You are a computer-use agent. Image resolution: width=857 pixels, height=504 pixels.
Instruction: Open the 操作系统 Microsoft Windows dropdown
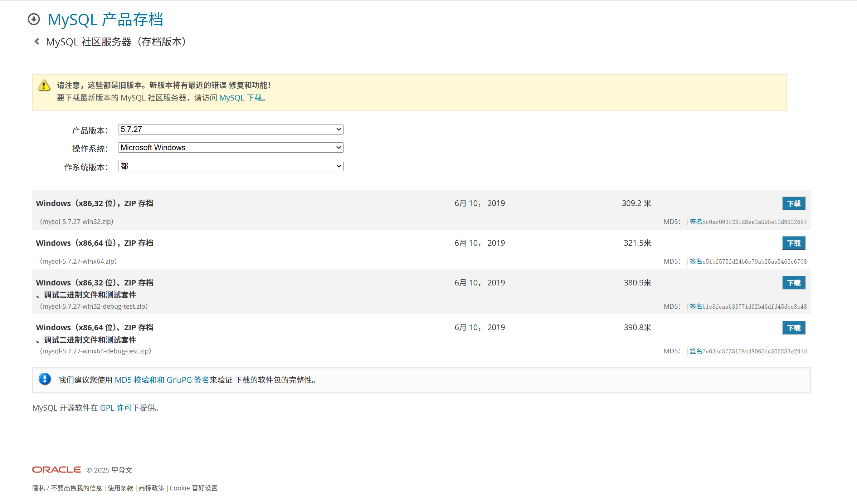230,148
